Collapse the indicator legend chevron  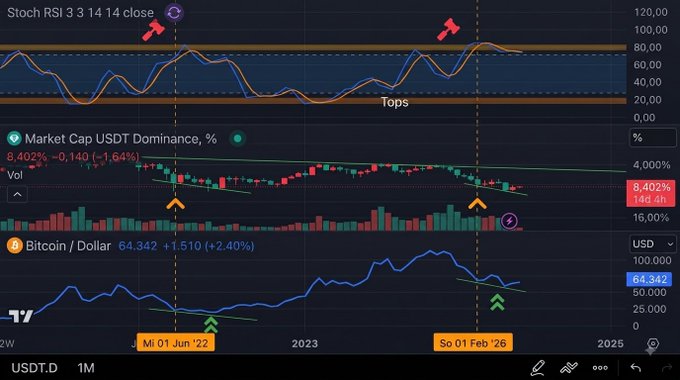point(17,194)
